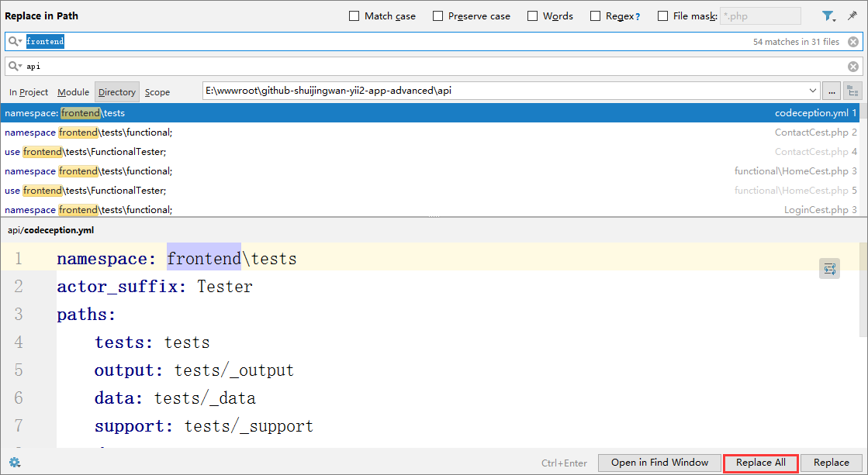868x475 pixels.
Task: Open Regex help question mark
Action: (638, 16)
